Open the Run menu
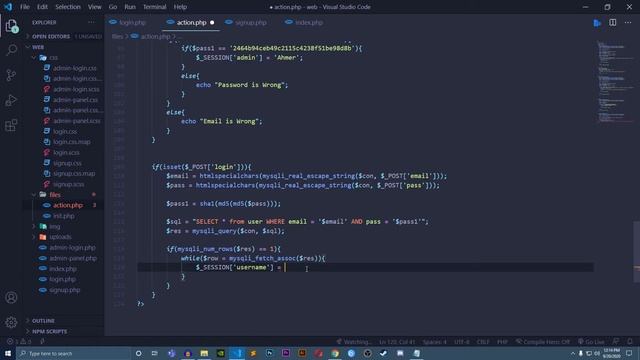The width and height of the screenshot is (640, 360). 130,7
